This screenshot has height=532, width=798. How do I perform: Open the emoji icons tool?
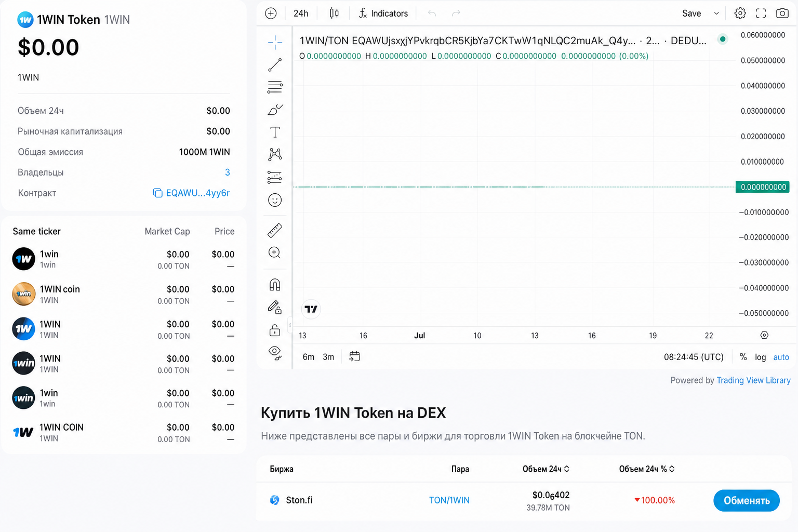pos(275,200)
